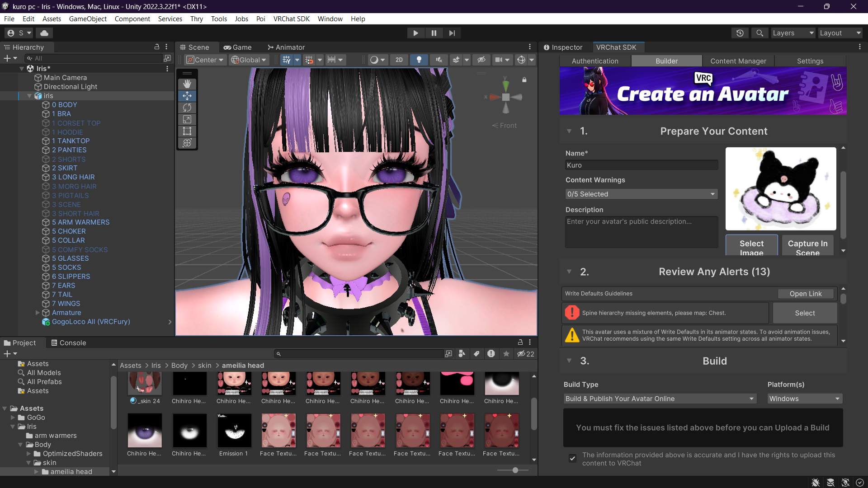Click Open Link for Write Defaults
The image size is (868, 488).
pyautogui.click(x=806, y=294)
